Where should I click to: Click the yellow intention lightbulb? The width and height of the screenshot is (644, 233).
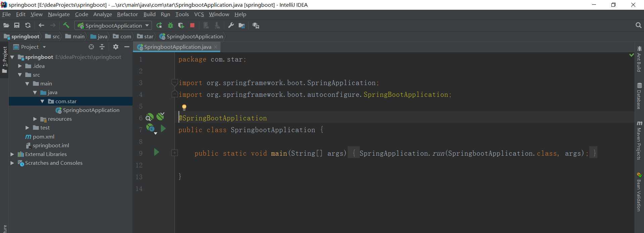pyautogui.click(x=184, y=107)
